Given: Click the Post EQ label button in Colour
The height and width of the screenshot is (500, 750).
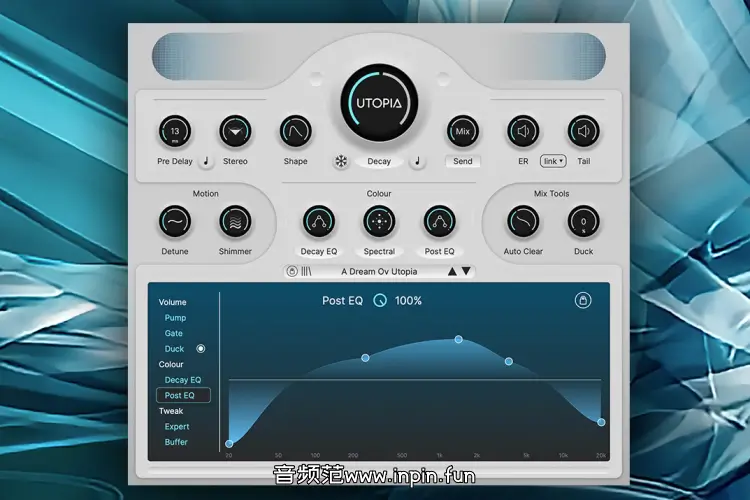Looking at the screenshot, I should click(440, 251).
